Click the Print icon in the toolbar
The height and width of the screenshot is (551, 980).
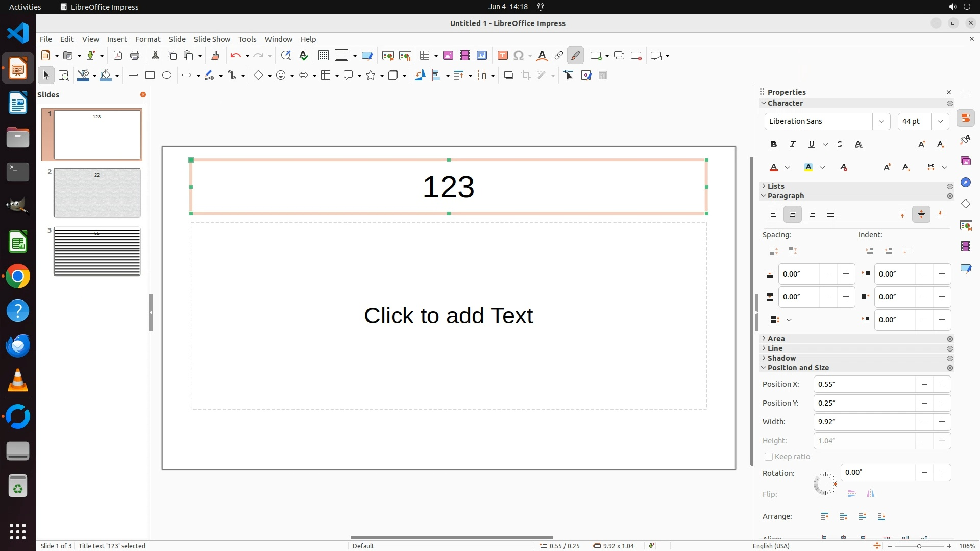[135, 56]
